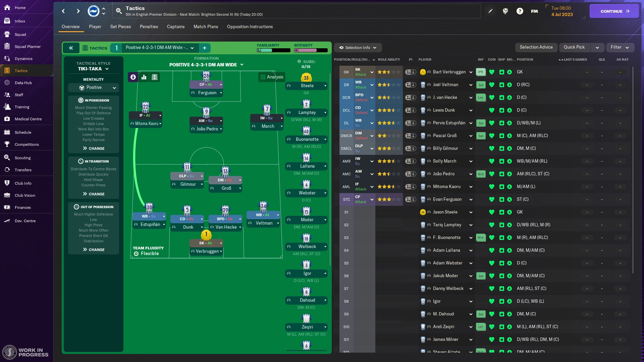
Task: Click the Selection Advice button
Action: (537, 47)
